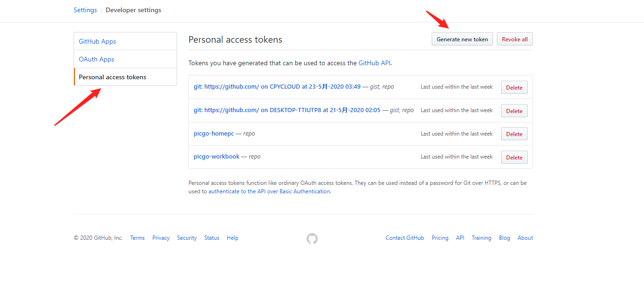
Task: Click last-used text for picgo-homepc row
Action: [x=457, y=134]
